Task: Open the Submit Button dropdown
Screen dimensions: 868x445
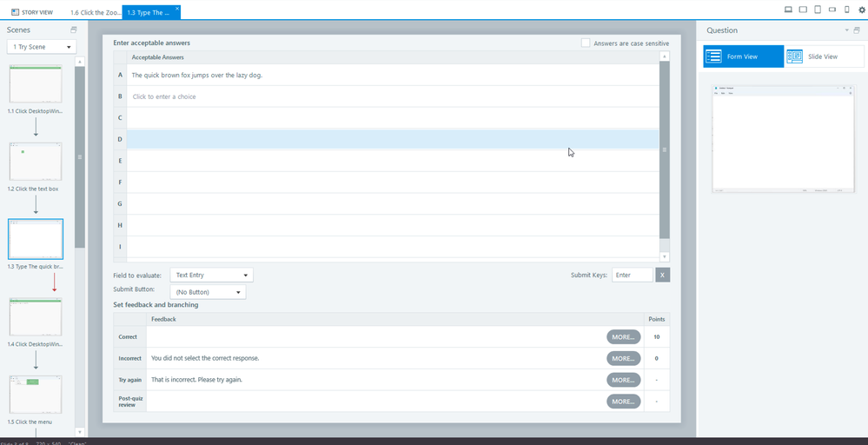Action: (208, 292)
